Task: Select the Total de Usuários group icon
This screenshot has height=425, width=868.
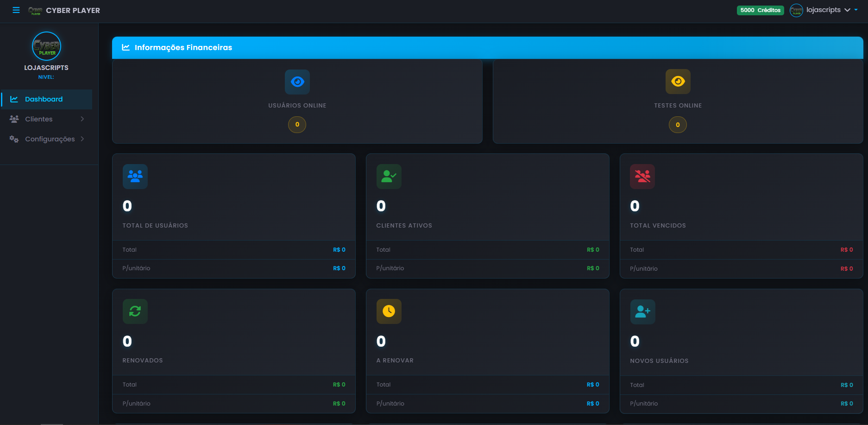Action: point(135,177)
